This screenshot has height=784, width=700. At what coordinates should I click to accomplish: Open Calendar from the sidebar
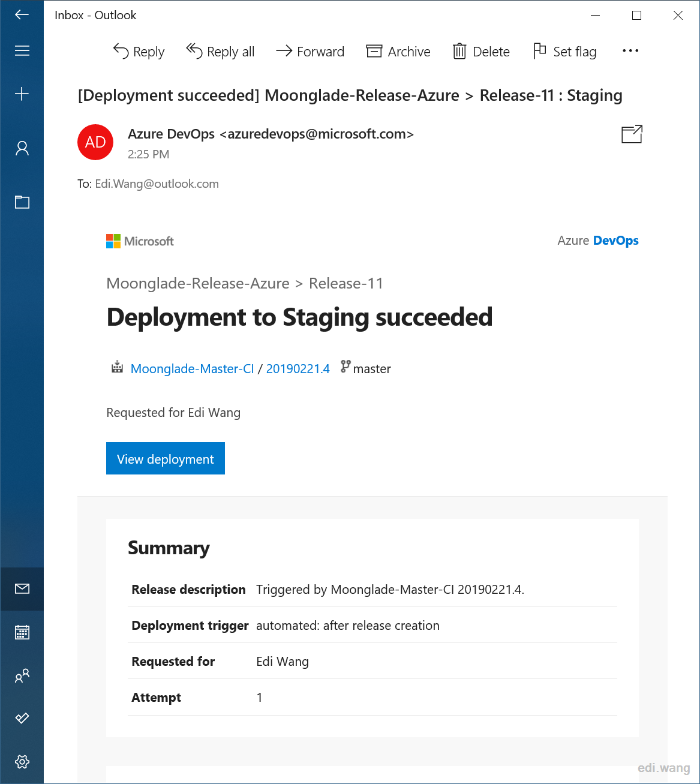coord(22,632)
